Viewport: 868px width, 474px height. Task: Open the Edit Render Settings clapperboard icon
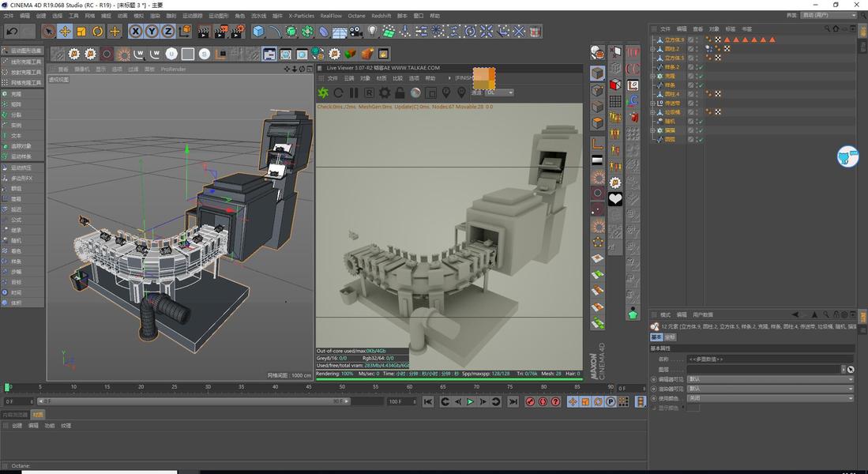pos(238,32)
